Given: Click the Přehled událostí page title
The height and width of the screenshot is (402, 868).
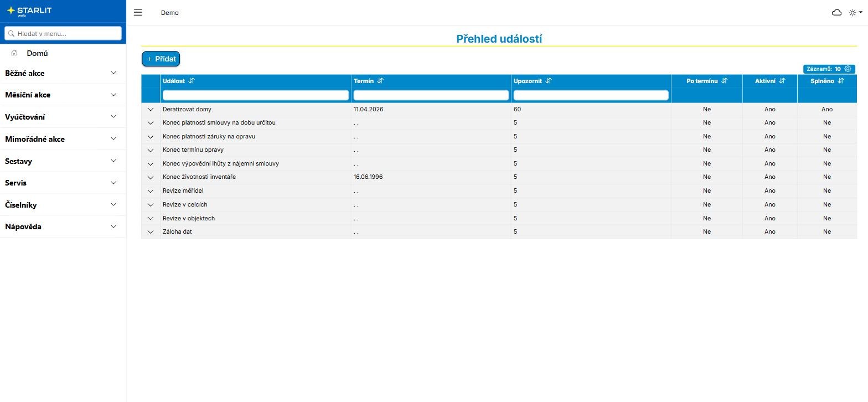Looking at the screenshot, I should (499, 39).
